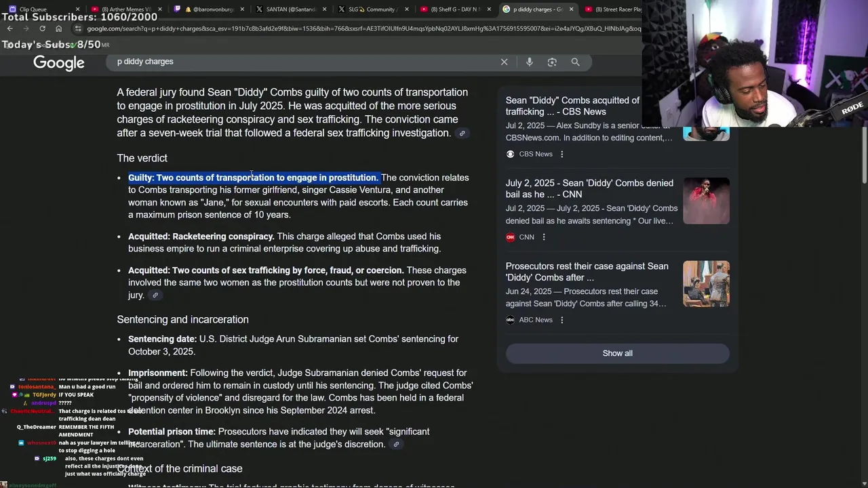Image resolution: width=868 pixels, height=488 pixels.
Task: Click 'Context of the criminal case' heading
Action: 180,468
